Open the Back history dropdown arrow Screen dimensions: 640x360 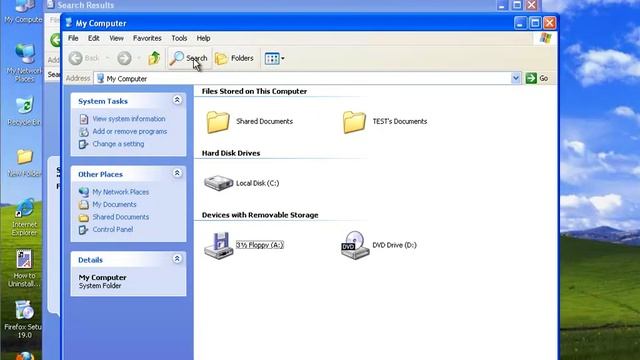tap(108, 58)
